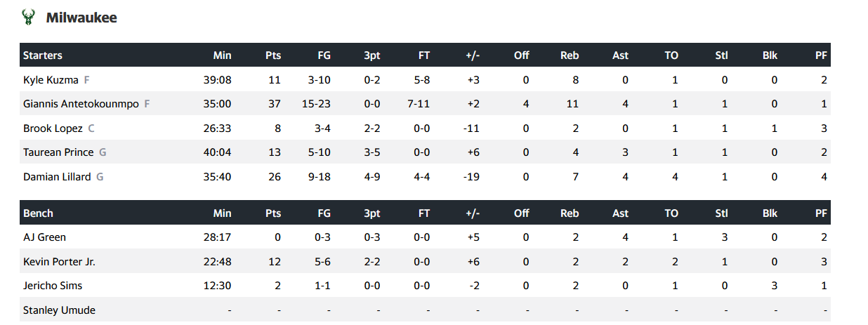Click the Bench 3pt column header
The width and height of the screenshot is (868, 325).
tap(372, 213)
